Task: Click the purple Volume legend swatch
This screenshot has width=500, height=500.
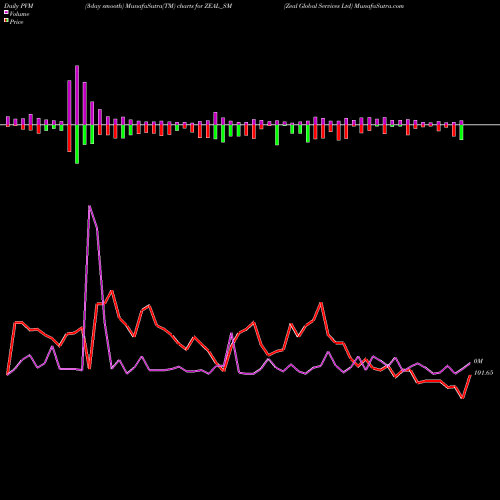Action: coord(6,13)
